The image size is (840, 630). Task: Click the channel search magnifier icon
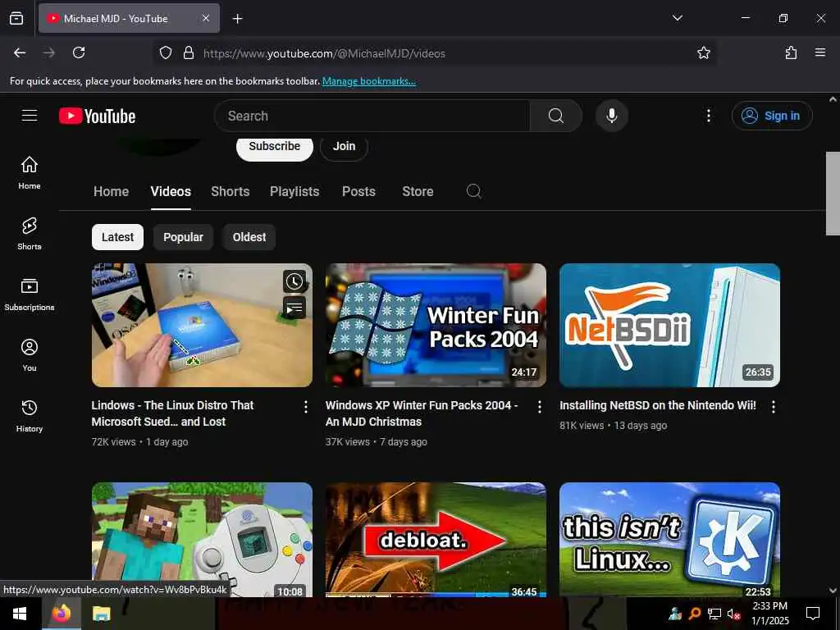coord(473,191)
